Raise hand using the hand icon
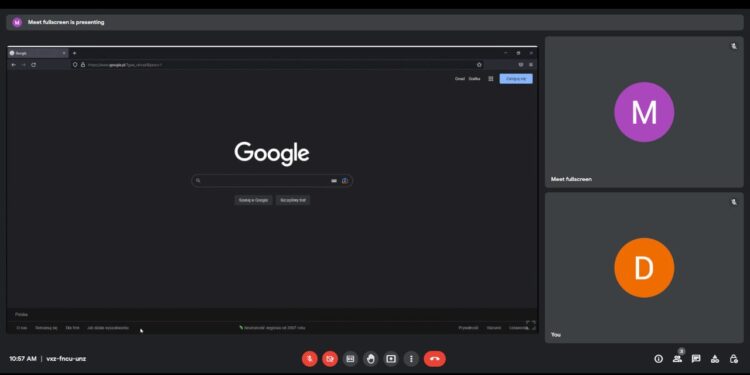Screen dimensions: 750x375 [370, 359]
